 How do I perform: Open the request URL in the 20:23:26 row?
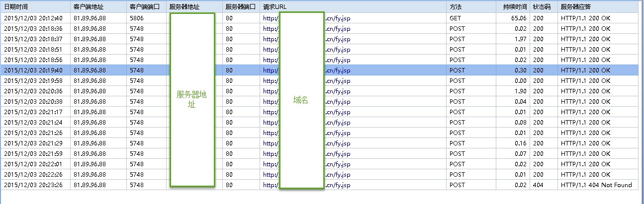point(306,185)
